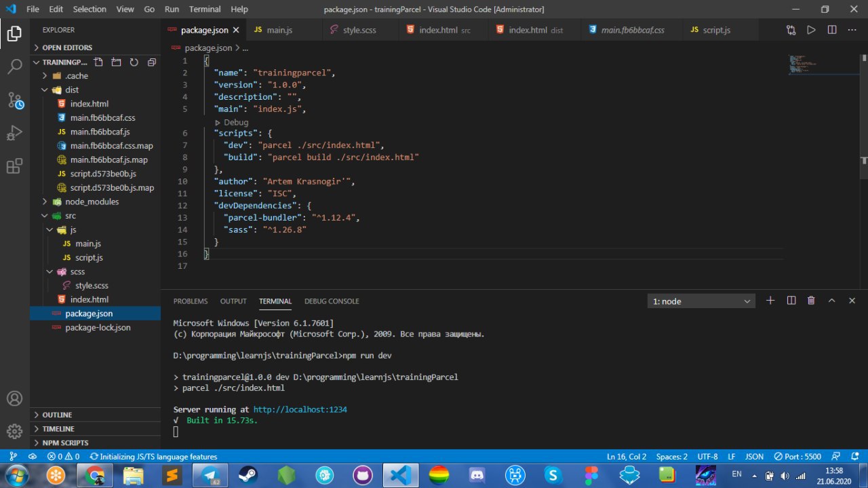The image size is (868, 488).
Task: Open the http://localhost:1234 link in terminal
Action: pos(300,410)
